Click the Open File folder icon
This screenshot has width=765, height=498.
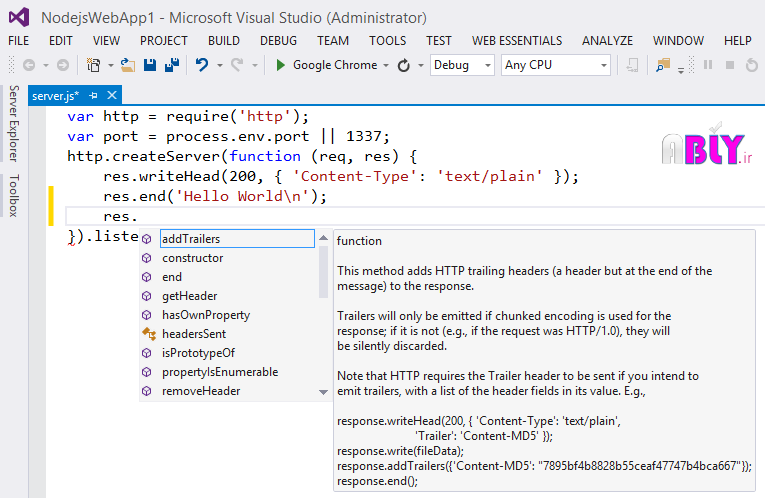(x=128, y=65)
